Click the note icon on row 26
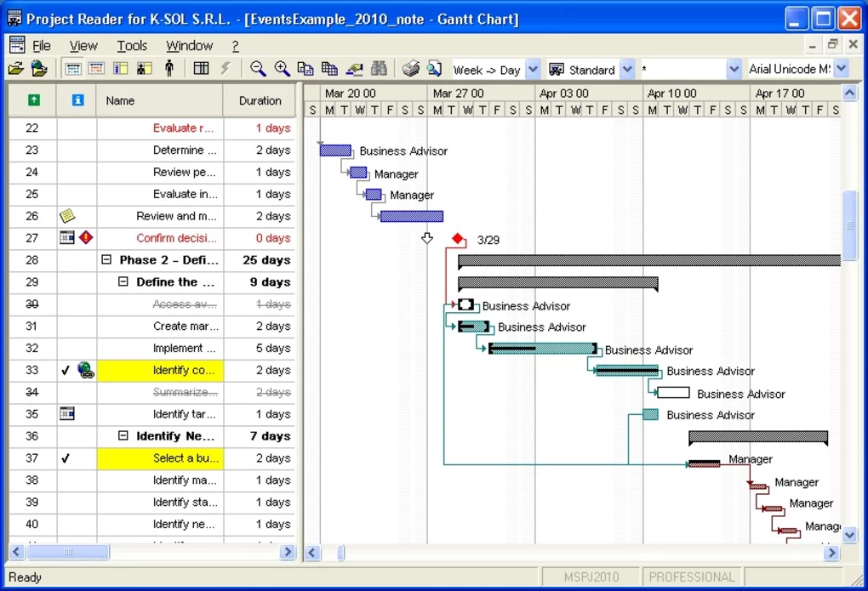The image size is (868, 591). point(68,216)
